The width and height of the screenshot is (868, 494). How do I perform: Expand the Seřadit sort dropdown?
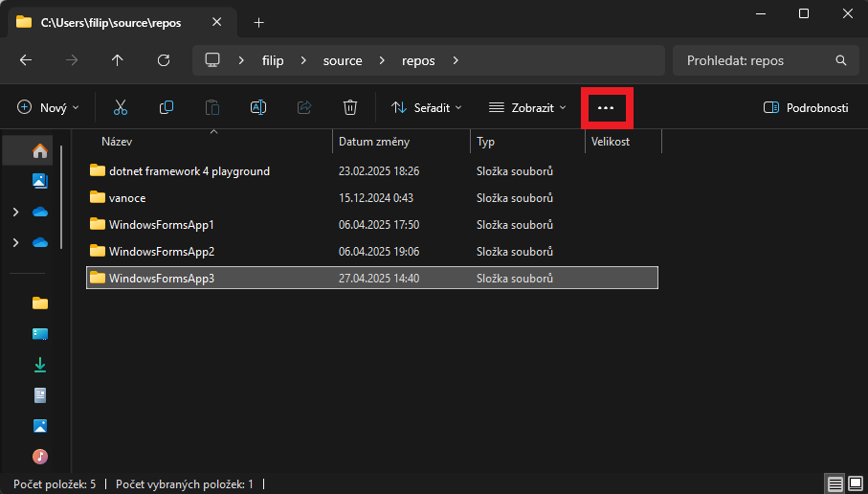[427, 108]
